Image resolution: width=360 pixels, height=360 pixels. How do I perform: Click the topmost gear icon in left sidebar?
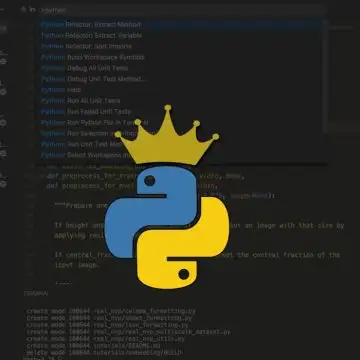coord(3,62)
